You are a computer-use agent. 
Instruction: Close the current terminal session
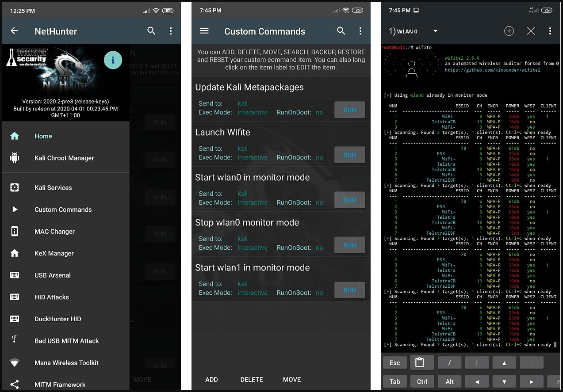(x=531, y=31)
